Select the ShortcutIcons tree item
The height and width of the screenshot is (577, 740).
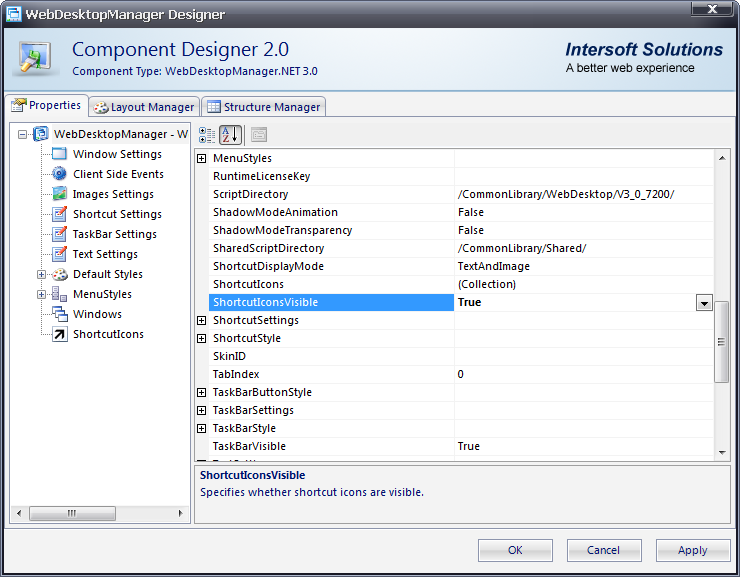click(108, 334)
